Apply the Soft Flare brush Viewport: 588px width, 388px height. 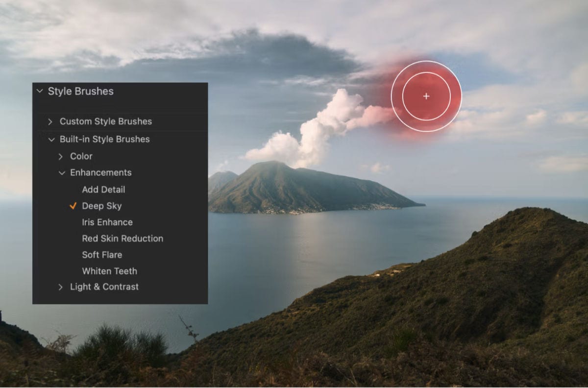click(x=103, y=255)
